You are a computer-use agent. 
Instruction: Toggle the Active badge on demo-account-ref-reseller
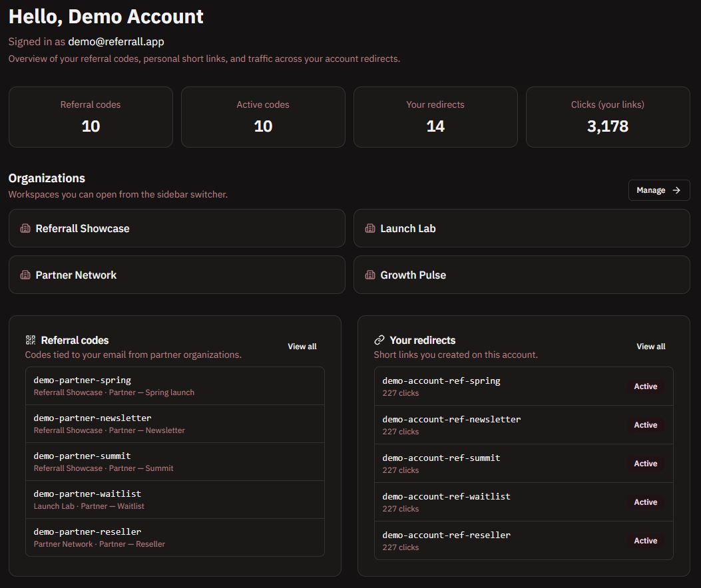click(x=645, y=540)
